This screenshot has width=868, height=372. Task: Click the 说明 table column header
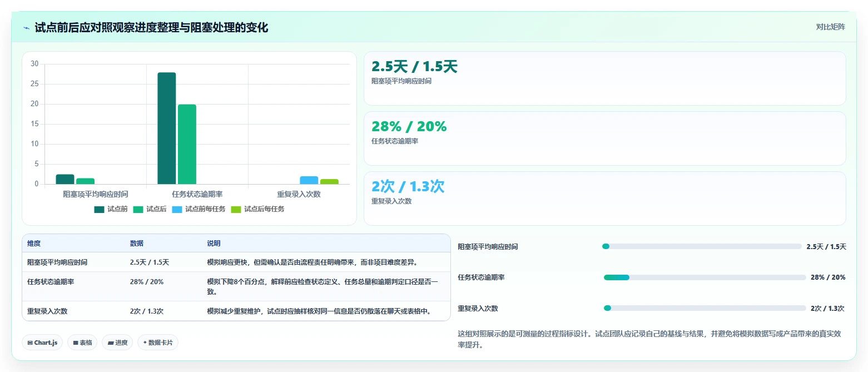point(326,244)
